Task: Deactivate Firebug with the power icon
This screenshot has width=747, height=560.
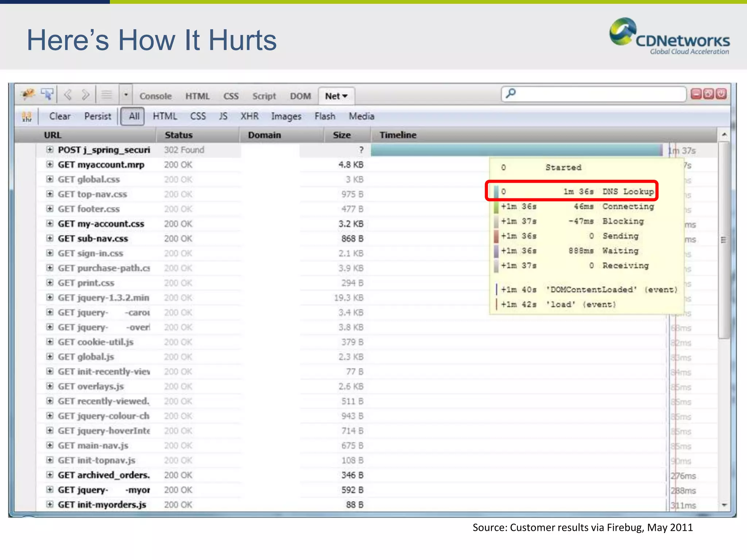Action: pos(721,94)
